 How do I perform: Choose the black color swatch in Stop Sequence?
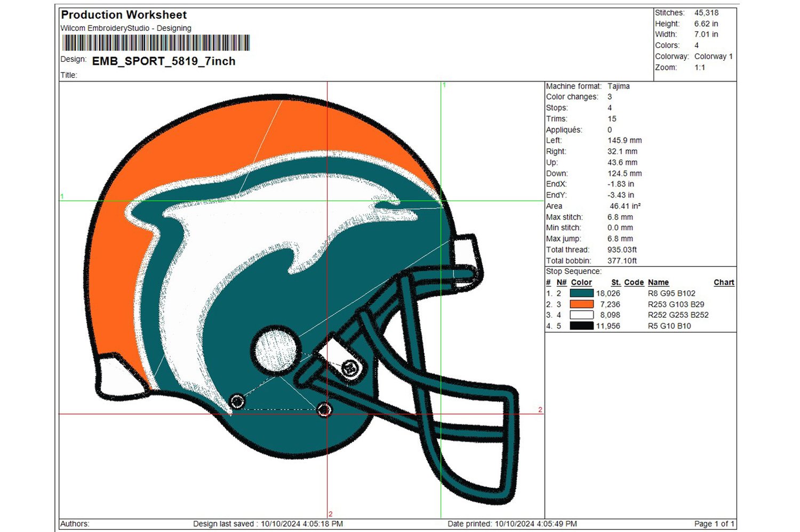pos(581,326)
